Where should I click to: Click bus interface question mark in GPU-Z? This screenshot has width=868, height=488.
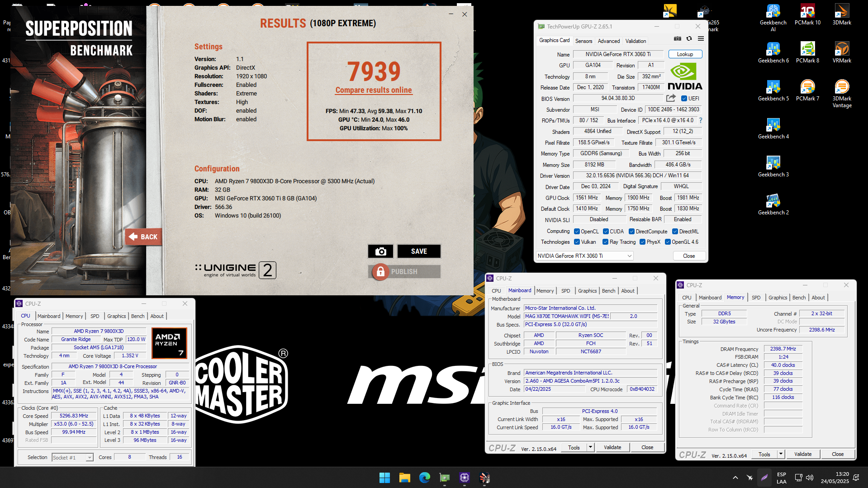(701, 120)
